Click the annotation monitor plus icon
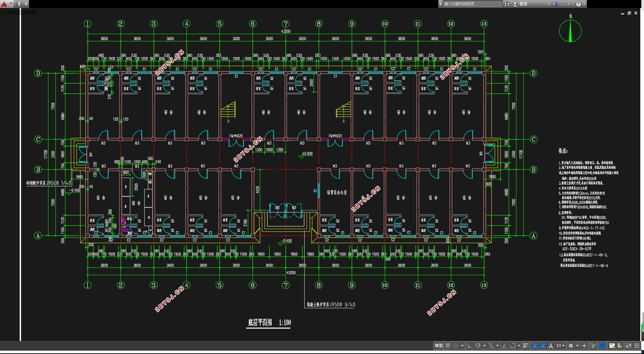This screenshot has width=644, height=354. 584,346
